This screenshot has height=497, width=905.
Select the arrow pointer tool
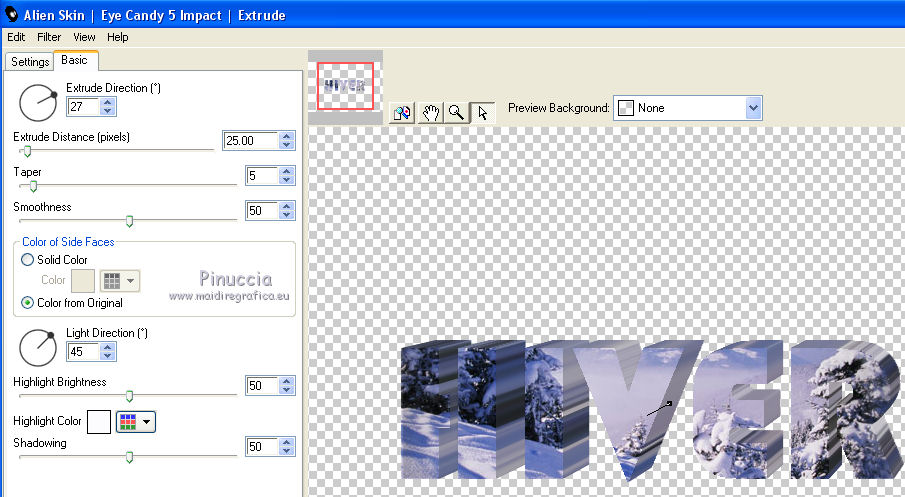pos(483,113)
